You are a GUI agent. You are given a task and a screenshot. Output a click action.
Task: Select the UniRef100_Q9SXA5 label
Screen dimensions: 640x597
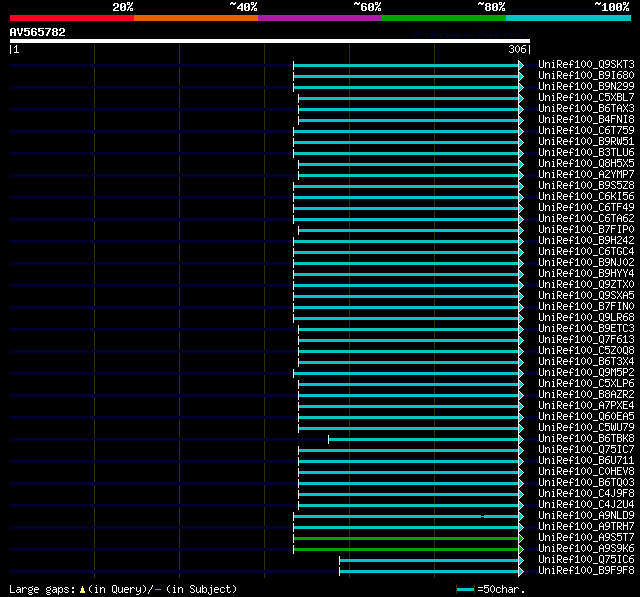(586, 296)
